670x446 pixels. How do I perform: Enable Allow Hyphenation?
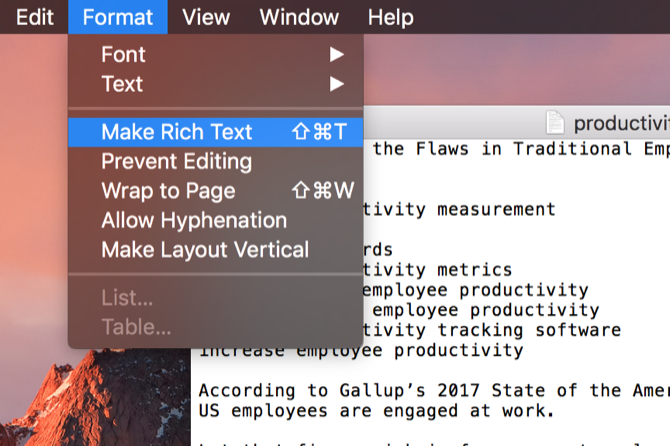pos(194,220)
